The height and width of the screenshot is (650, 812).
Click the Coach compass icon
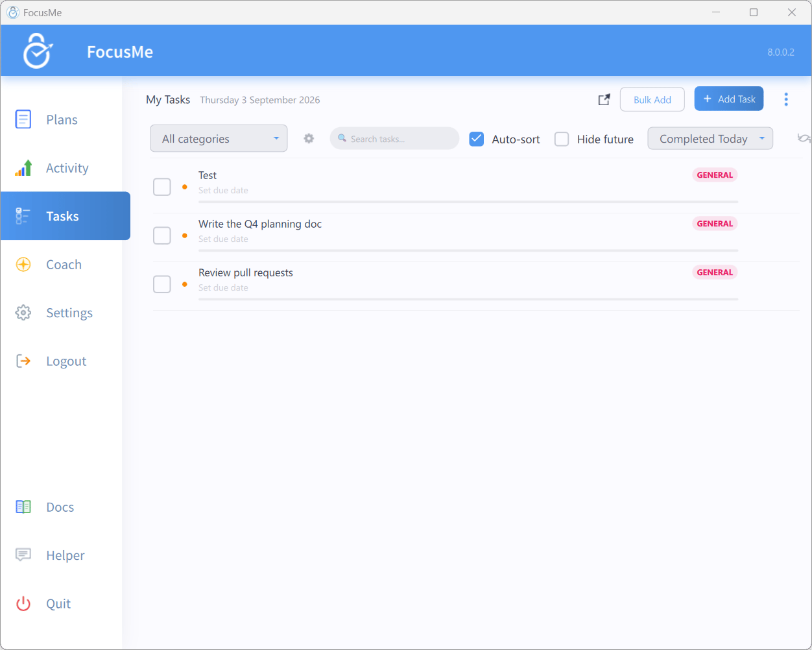[x=23, y=265]
